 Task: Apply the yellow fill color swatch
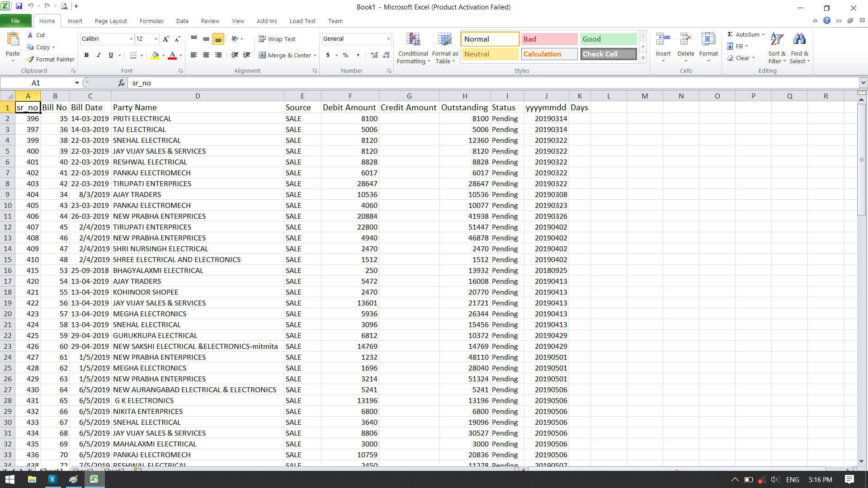155,55
